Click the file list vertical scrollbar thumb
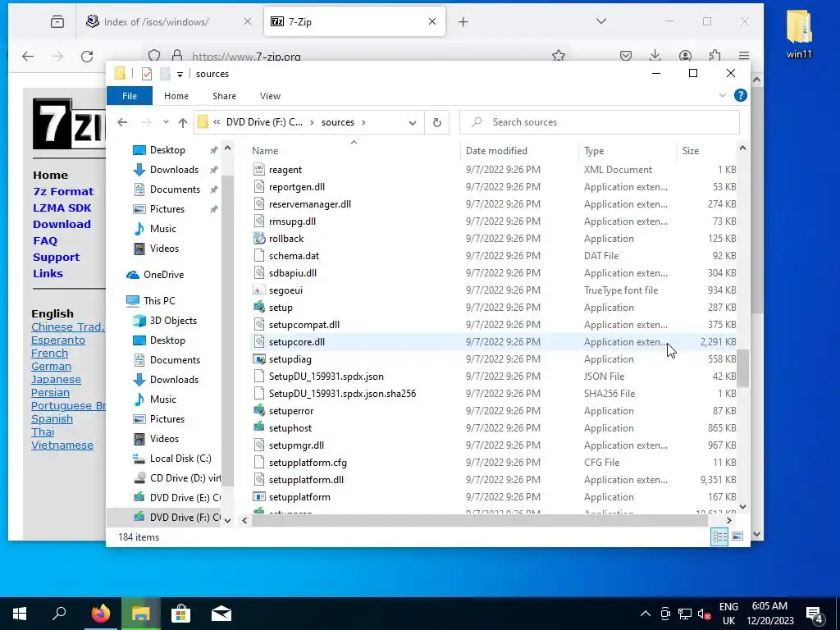Viewport: 840px width, 630px height. 742,368
